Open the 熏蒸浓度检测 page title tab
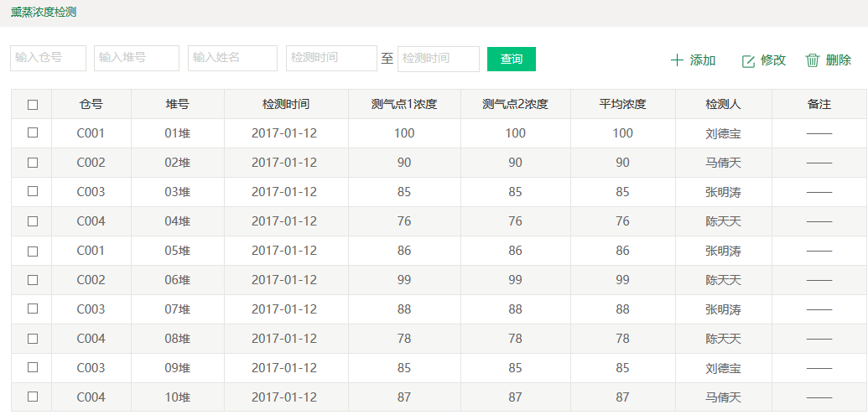868x415 pixels. 43,13
